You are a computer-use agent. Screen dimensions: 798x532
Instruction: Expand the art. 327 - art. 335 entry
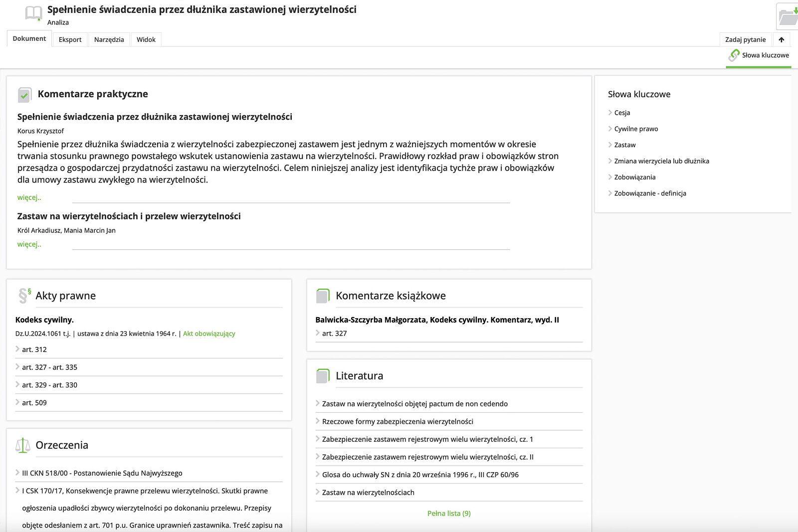click(49, 367)
